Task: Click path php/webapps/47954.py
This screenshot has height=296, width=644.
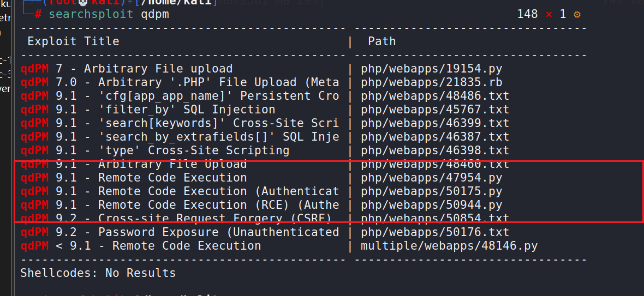Action: pyautogui.click(x=431, y=178)
